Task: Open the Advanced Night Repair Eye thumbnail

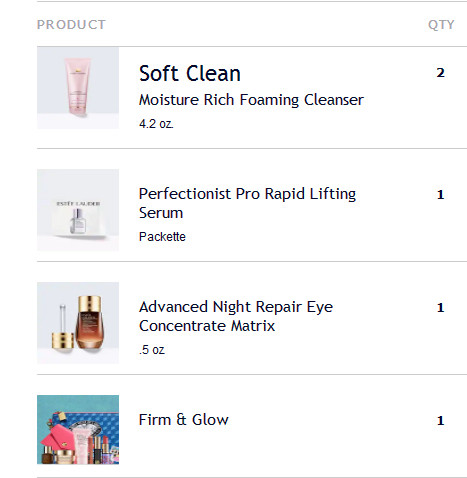Action: point(78,323)
